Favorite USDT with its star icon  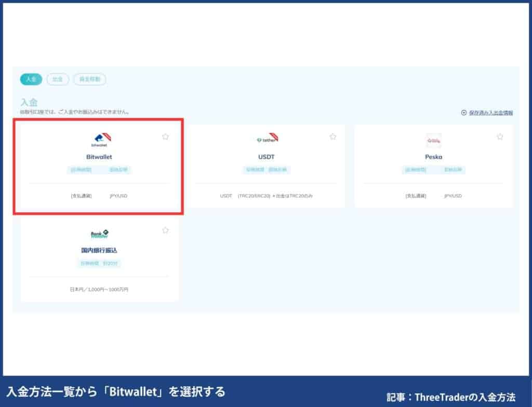333,137
